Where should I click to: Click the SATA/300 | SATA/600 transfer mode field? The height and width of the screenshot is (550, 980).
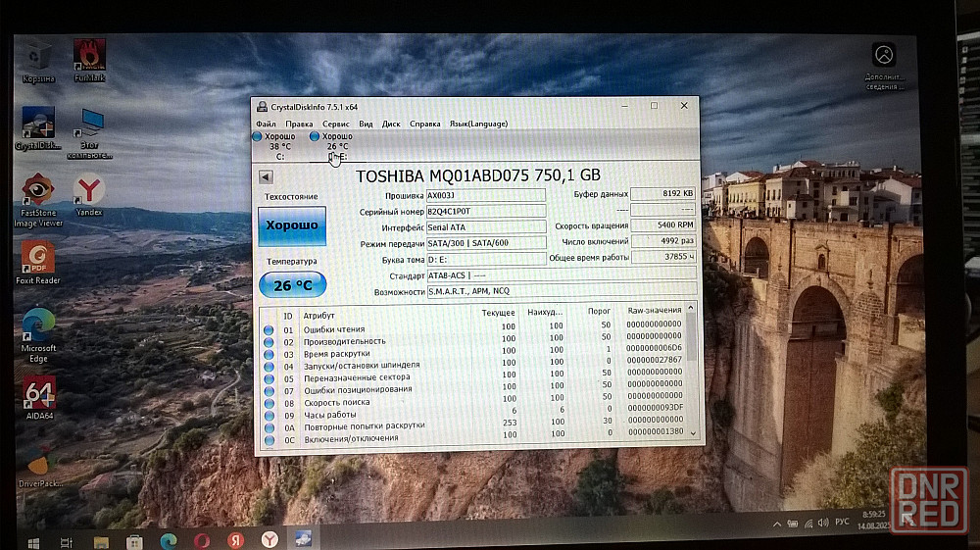[486, 243]
